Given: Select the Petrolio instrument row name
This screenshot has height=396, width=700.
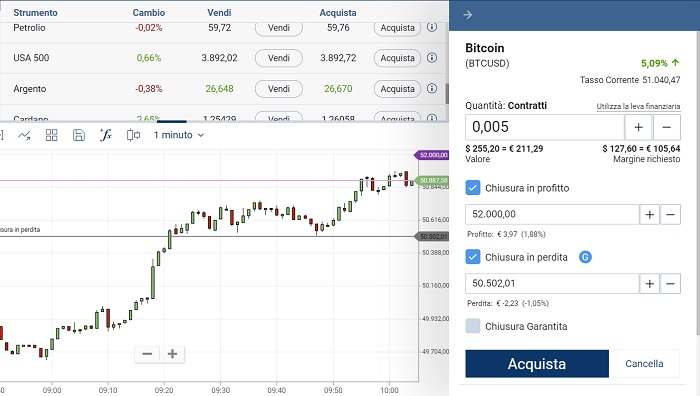Looking at the screenshot, I should 29,28.
